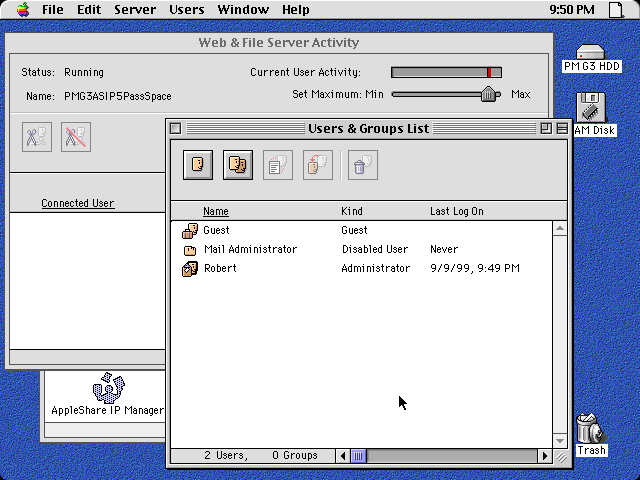Open the Guest user entry
Screen dimensions: 640x480
(x=216, y=230)
